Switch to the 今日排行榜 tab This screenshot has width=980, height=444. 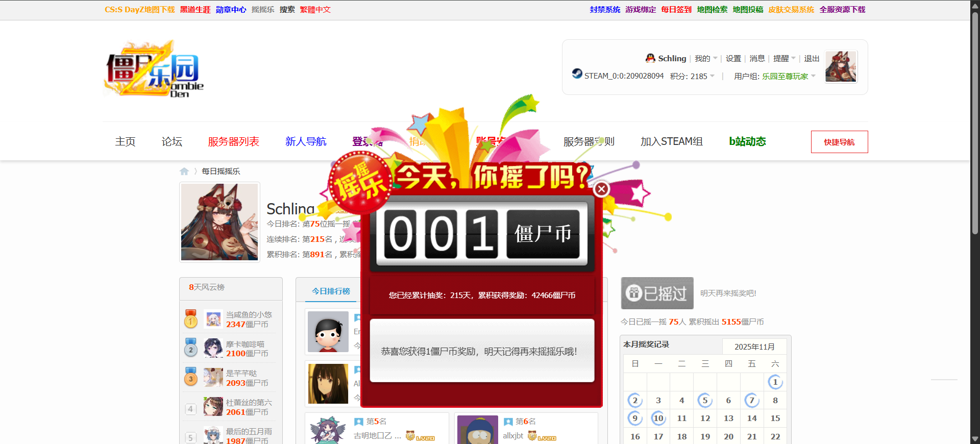331,291
